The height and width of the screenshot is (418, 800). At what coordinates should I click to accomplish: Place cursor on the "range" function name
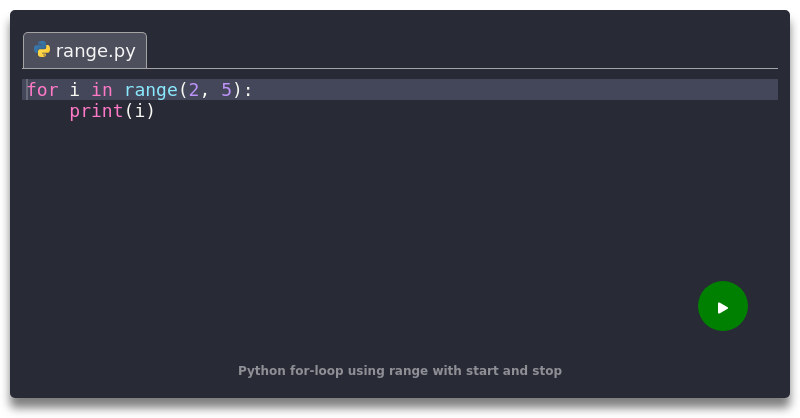[x=151, y=90]
